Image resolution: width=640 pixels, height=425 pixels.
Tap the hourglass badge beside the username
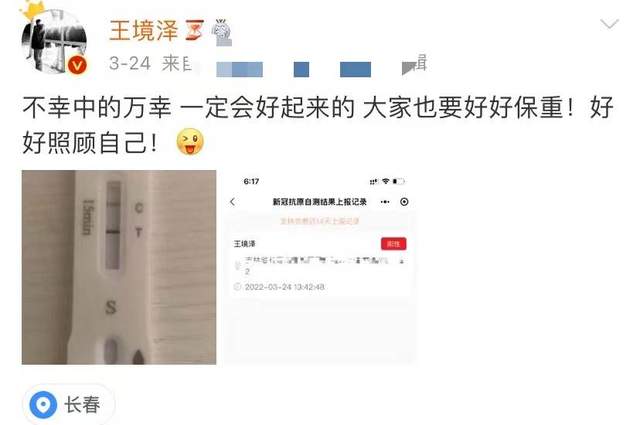click(195, 30)
